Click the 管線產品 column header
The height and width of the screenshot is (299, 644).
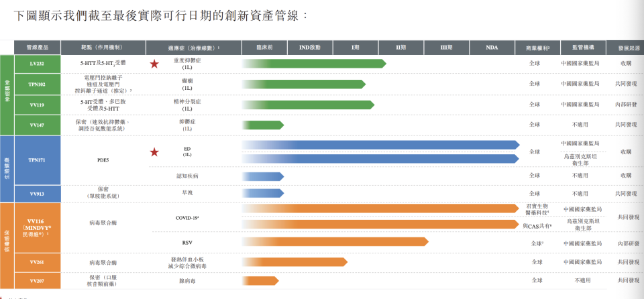coord(38,48)
